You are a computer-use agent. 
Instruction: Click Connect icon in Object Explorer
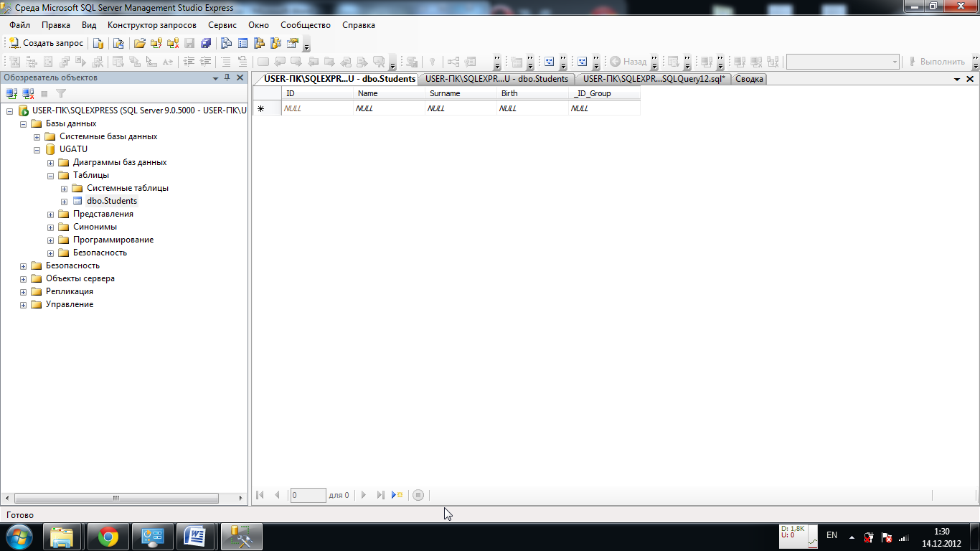(x=11, y=93)
